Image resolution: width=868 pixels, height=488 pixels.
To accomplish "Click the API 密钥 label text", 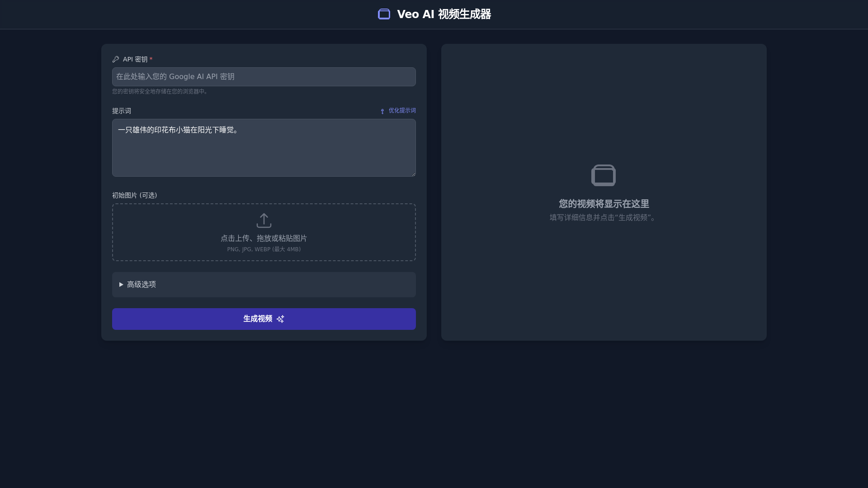I will pyautogui.click(x=135, y=60).
